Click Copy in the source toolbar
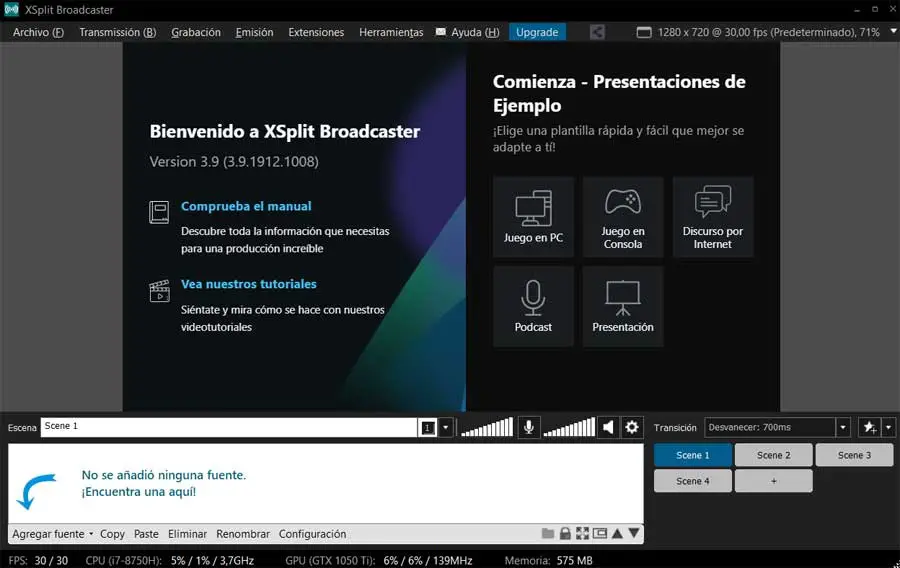This screenshot has width=900, height=568. [112, 534]
